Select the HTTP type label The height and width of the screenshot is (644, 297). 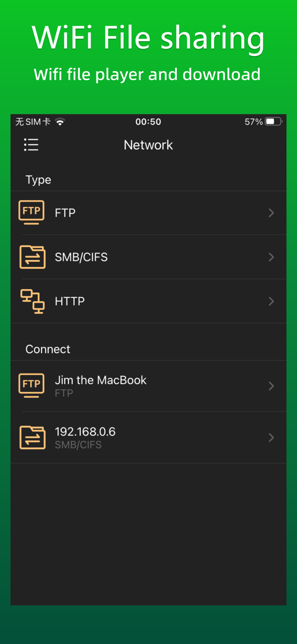70,301
